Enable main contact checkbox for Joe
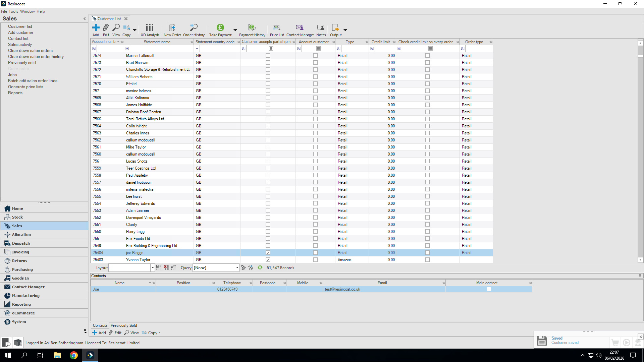The image size is (644, 362). pos(489,289)
